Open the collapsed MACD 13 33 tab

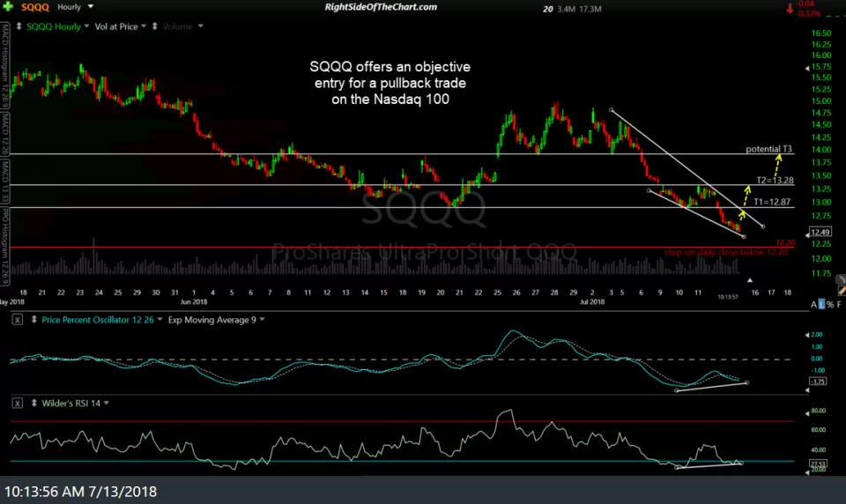[5, 182]
